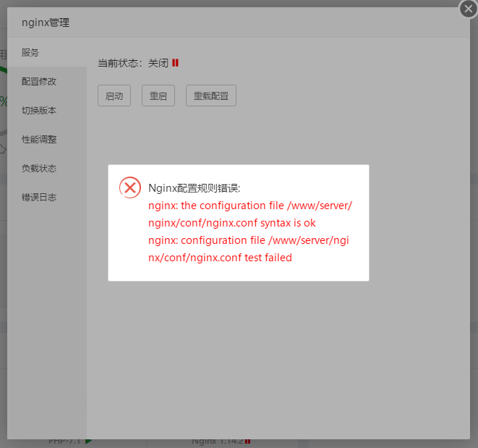Select the 性能调整 tab
Viewport: 478px width, 448px height.
pos(47,140)
